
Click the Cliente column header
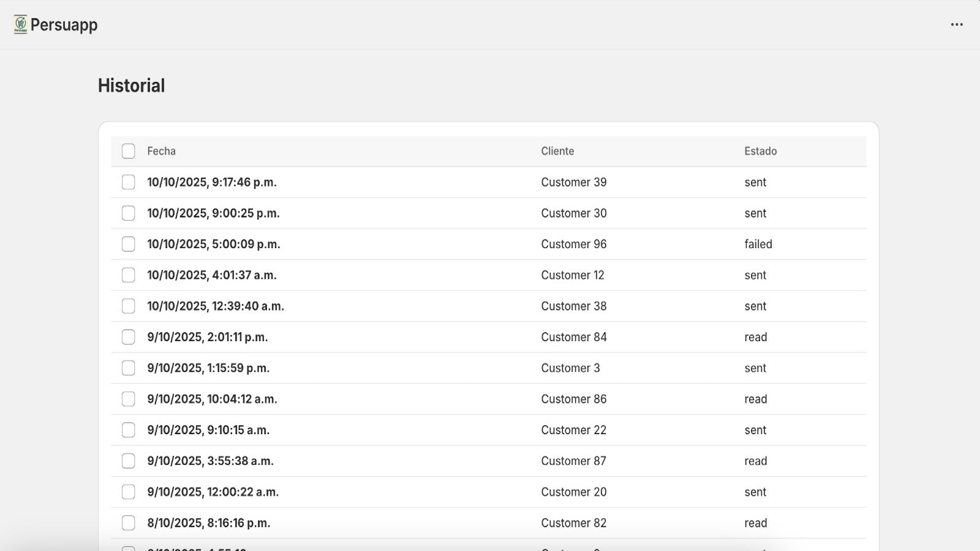(x=557, y=151)
